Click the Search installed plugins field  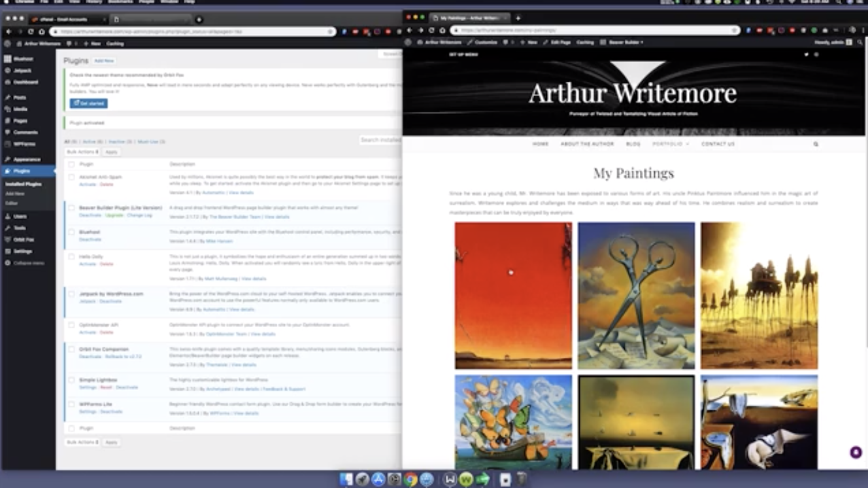(380, 140)
